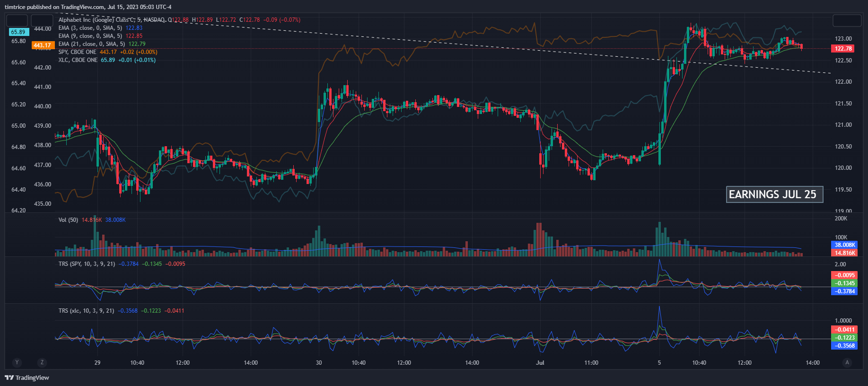Select the EMA (3, close, 0, SMA, 5) legend
868x386 pixels.
coord(90,28)
